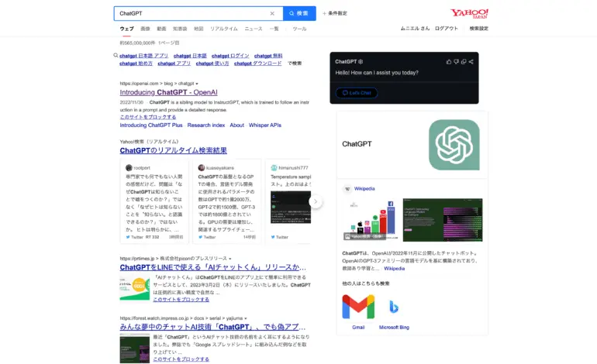
Task: Click the Let's Chat button
Action: pyautogui.click(x=357, y=93)
